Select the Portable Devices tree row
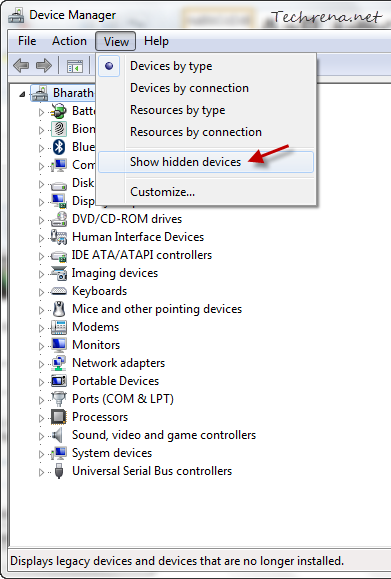This screenshot has height=579, width=391. point(115,381)
